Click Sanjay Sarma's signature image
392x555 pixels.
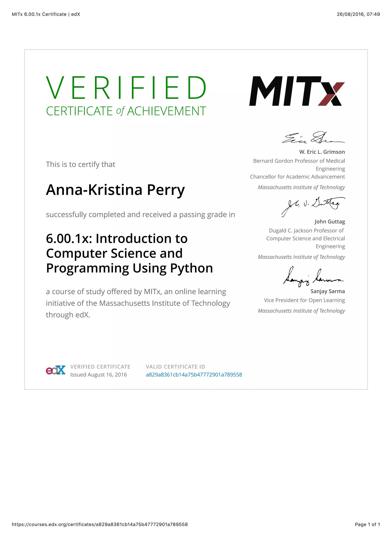tap(313, 276)
